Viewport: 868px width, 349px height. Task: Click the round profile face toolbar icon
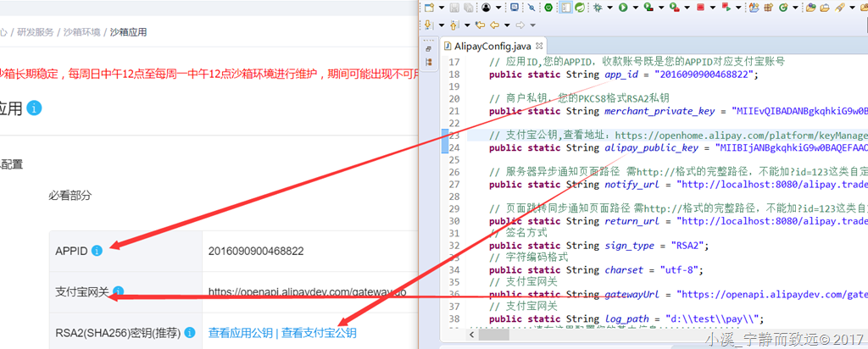tap(486, 7)
